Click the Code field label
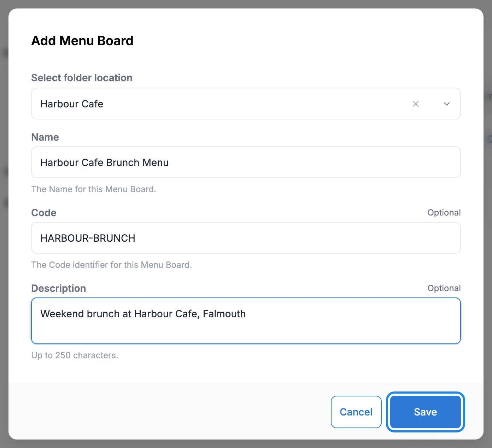Screen dimensions: 492x448 point(44,213)
